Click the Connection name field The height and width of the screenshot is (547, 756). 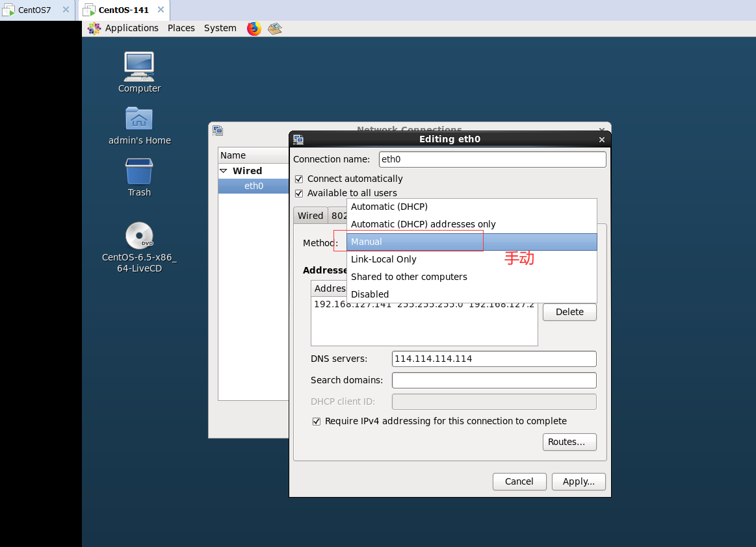point(492,160)
